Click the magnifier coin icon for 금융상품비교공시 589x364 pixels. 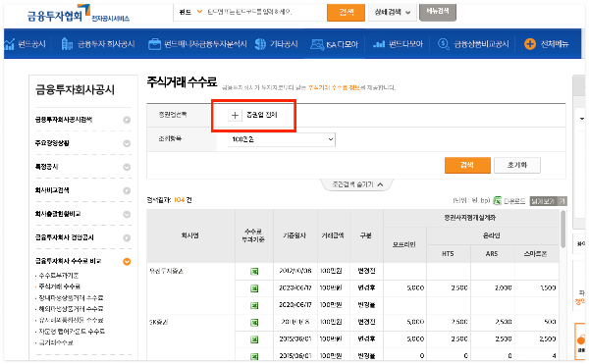(x=444, y=44)
